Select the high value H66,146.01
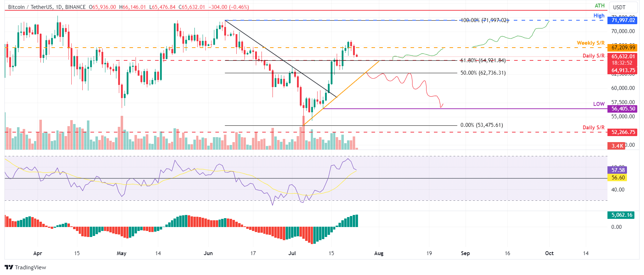644x275 pixels. click(x=132, y=7)
